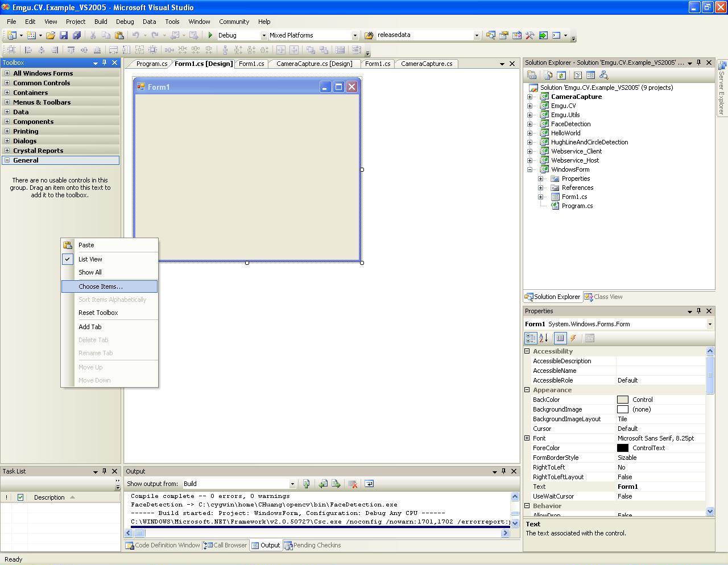Select Form1.cs in Solution Explorer
The width and height of the screenshot is (728, 565).
click(574, 197)
